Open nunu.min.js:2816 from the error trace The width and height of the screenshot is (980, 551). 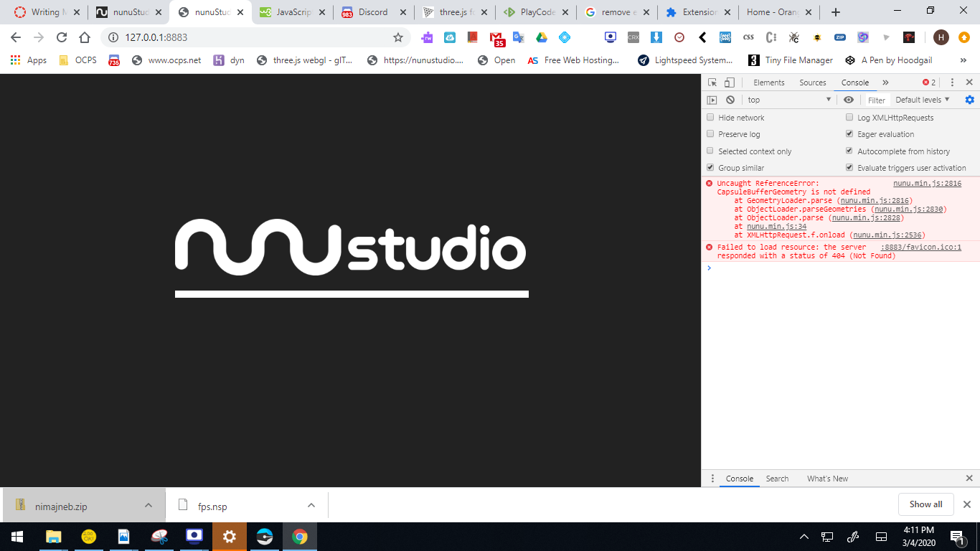click(926, 183)
